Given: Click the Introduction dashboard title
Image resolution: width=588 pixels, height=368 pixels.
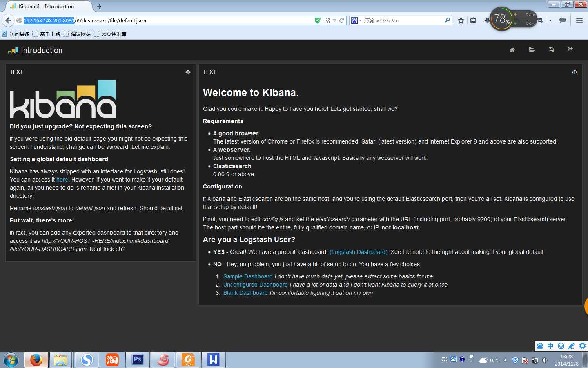Looking at the screenshot, I should (42, 50).
